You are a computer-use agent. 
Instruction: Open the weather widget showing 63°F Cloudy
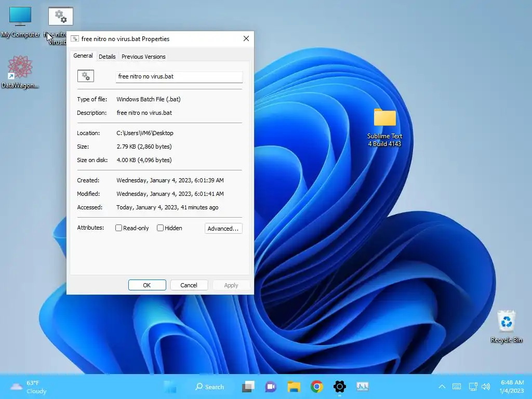(x=29, y=387)
